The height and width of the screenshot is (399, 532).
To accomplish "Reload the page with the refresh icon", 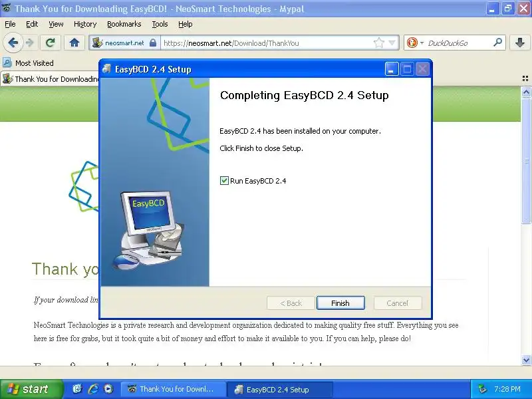I will (51, 43).
